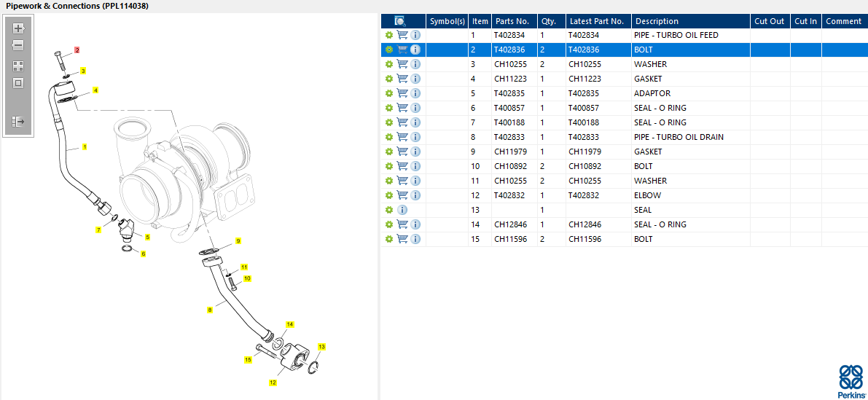Viewport: 868px width, 400px height.
Task: Click the Cut Out column header
Action: coord(770,21)
